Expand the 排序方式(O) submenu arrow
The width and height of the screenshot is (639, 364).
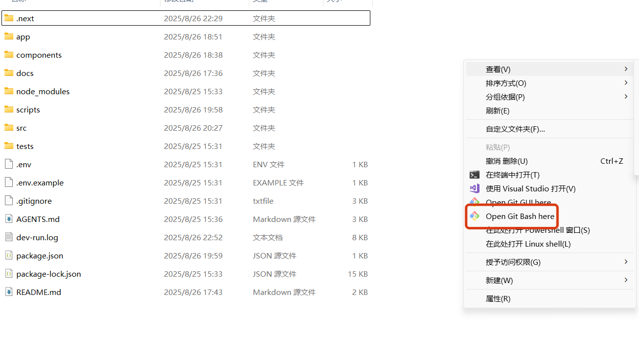(626, 83)
